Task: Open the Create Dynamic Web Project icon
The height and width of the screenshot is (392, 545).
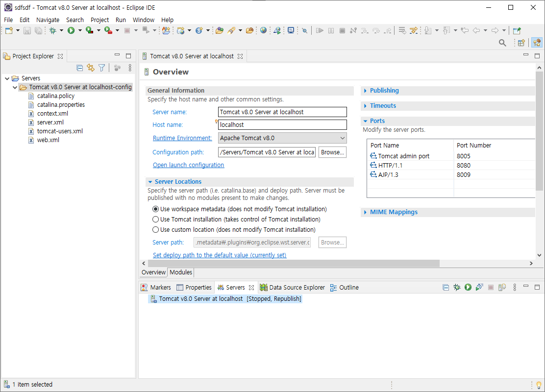Action: [x=180, y=30]
